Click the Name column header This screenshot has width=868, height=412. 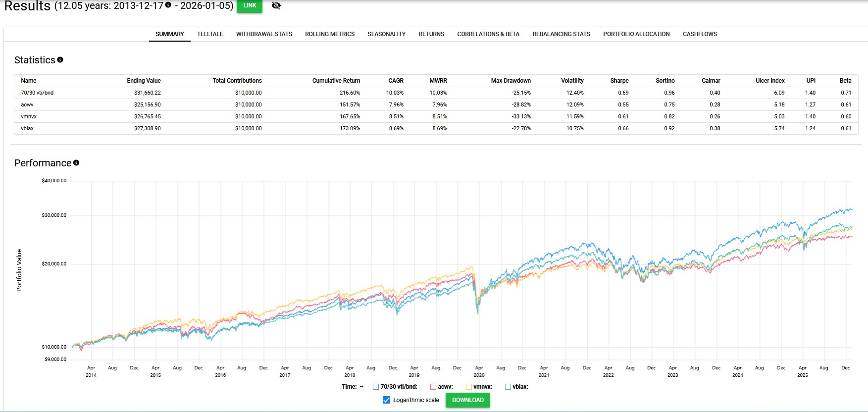[x=29, y=81]
